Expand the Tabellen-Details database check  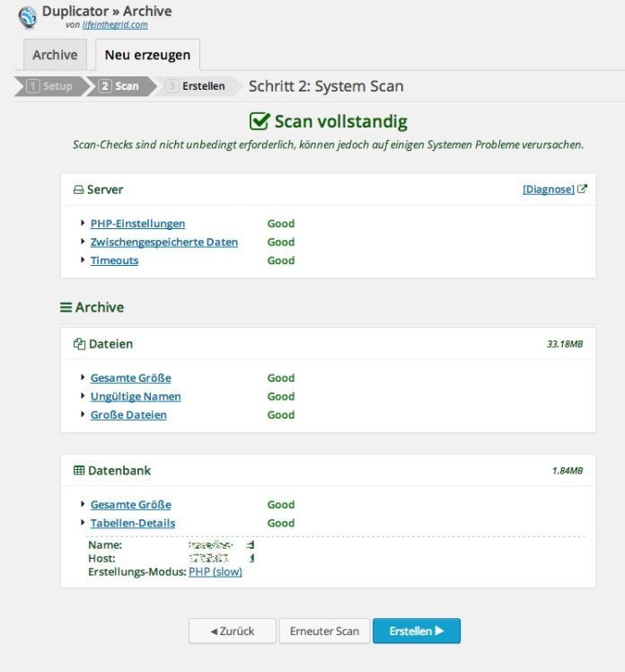coord(133,523)
